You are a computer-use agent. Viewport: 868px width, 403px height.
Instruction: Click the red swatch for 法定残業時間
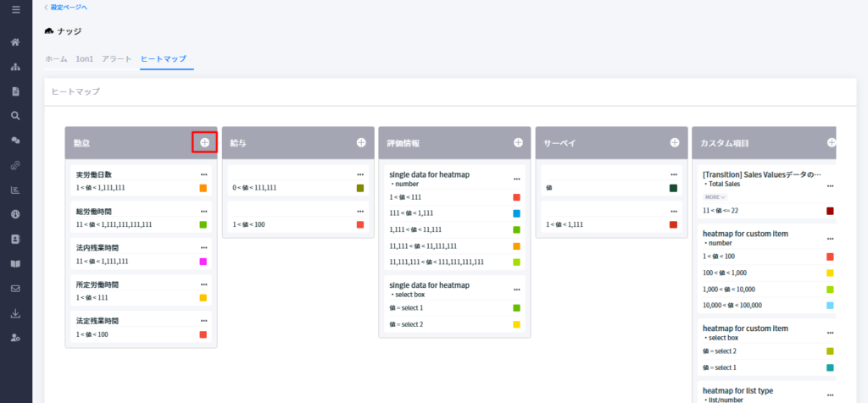pos(203,334)
